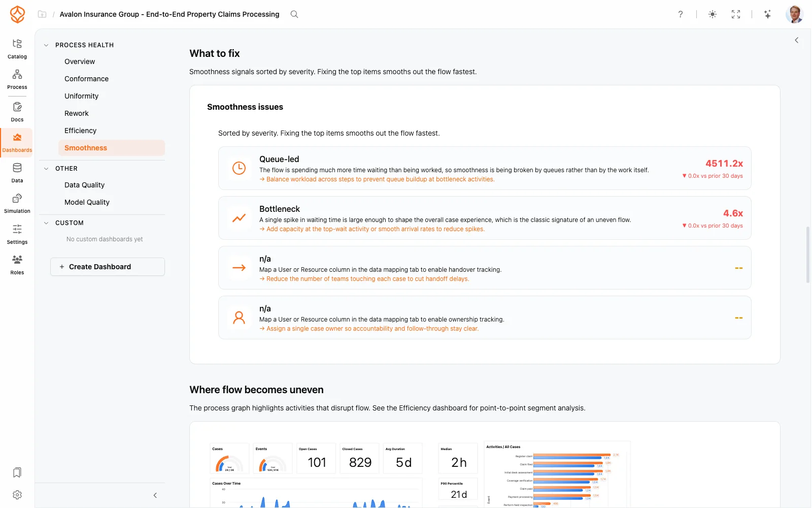Open the user profile avatar
The image size is (812, 508).
[x=794, y=14]
